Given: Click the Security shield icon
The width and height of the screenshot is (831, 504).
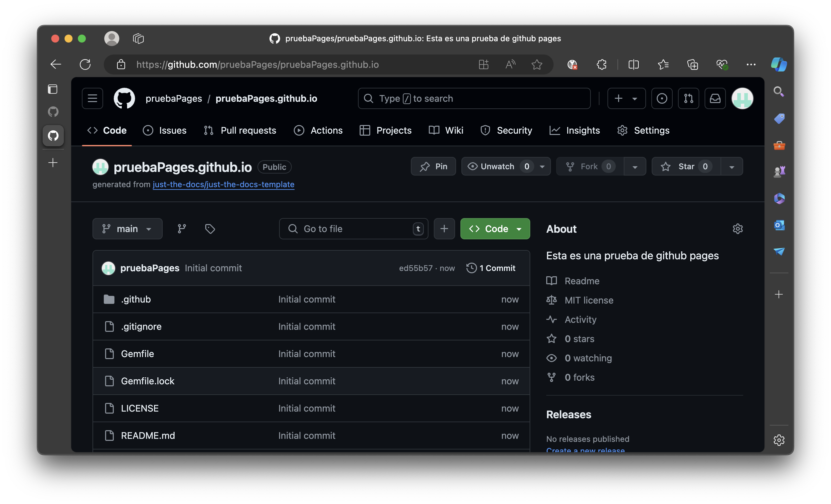Looking at the screenshot, I should click(x=485, y=130).
